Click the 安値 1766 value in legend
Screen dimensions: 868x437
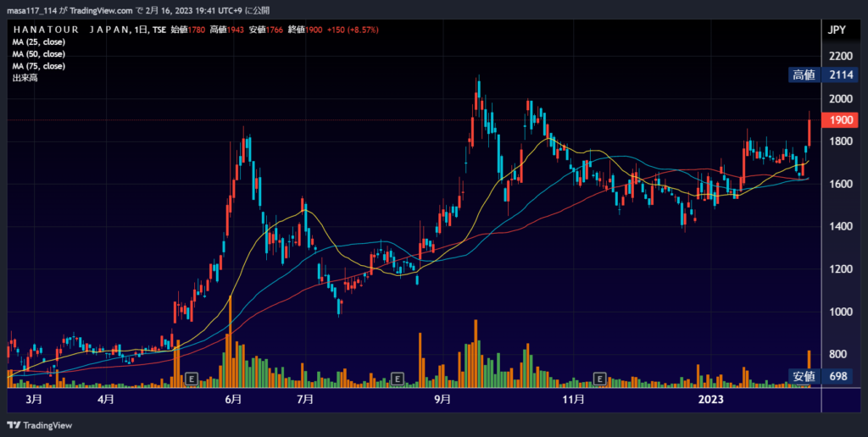266,30
